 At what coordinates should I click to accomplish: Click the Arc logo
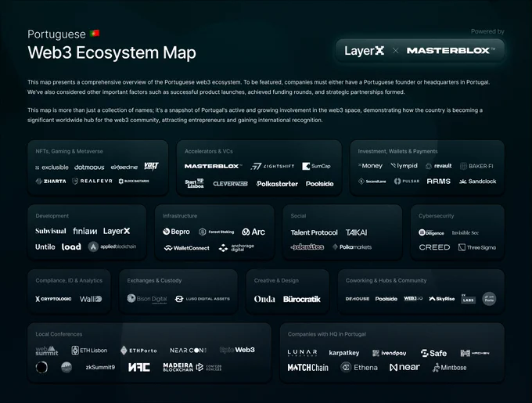[x=253, y=232]
